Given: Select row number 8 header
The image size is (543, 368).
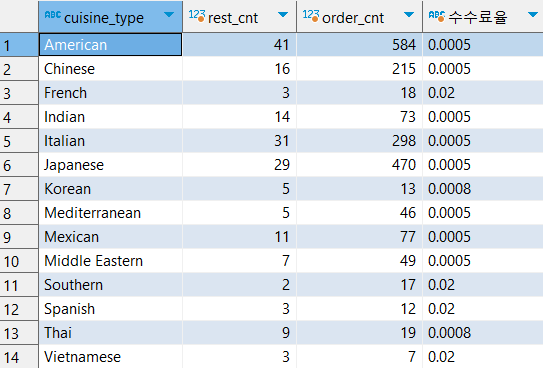Looking at the screenshot, I should click(19, 213).
